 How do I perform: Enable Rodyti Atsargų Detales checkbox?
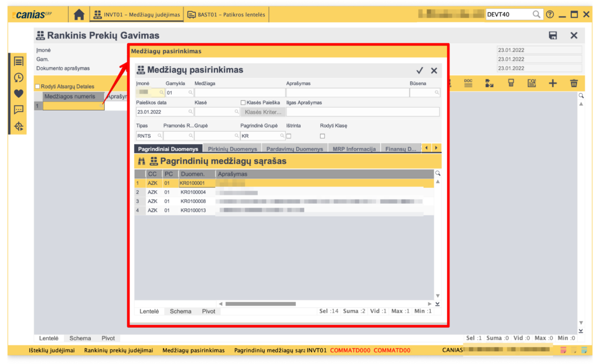click(x=37, y=87)
